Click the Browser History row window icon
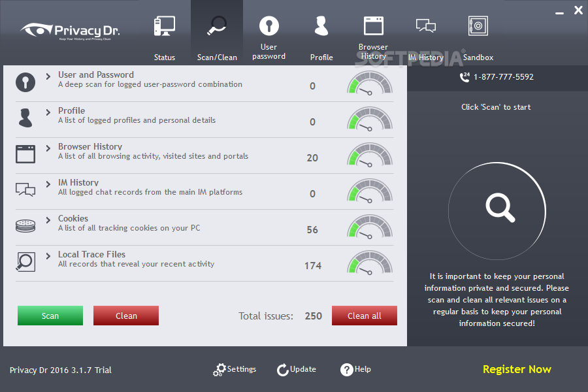588x392 pixels. pyautogui.click(x=25, y=154)
